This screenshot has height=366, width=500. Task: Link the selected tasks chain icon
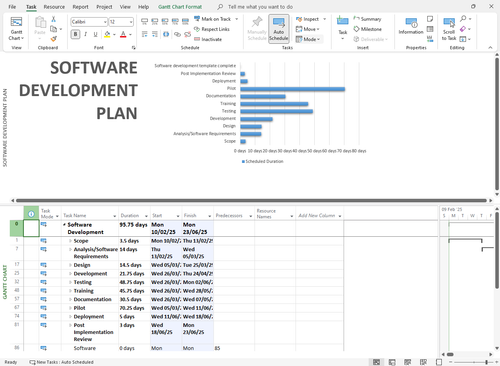point(177,34)
